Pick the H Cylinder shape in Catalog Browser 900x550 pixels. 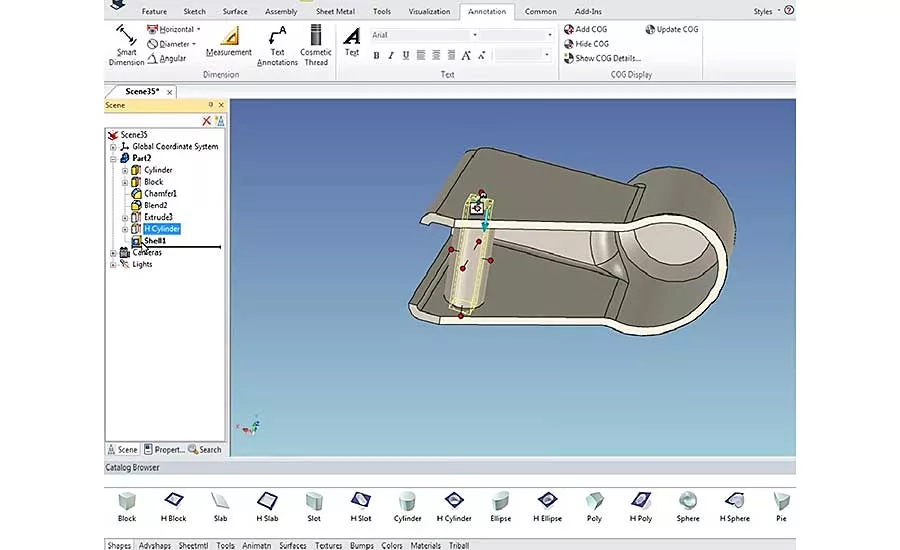[454, 507]
